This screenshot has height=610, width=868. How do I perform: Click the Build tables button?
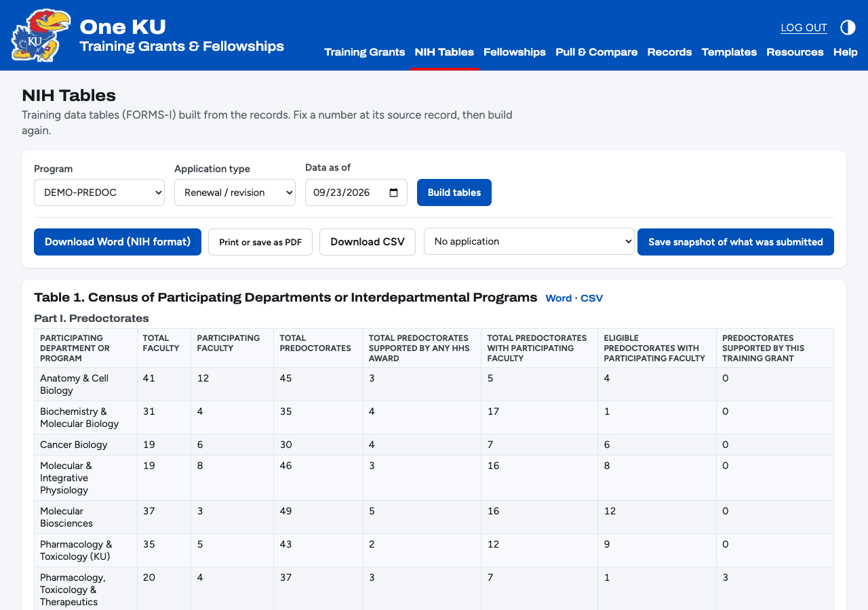[x=454, y=192]
